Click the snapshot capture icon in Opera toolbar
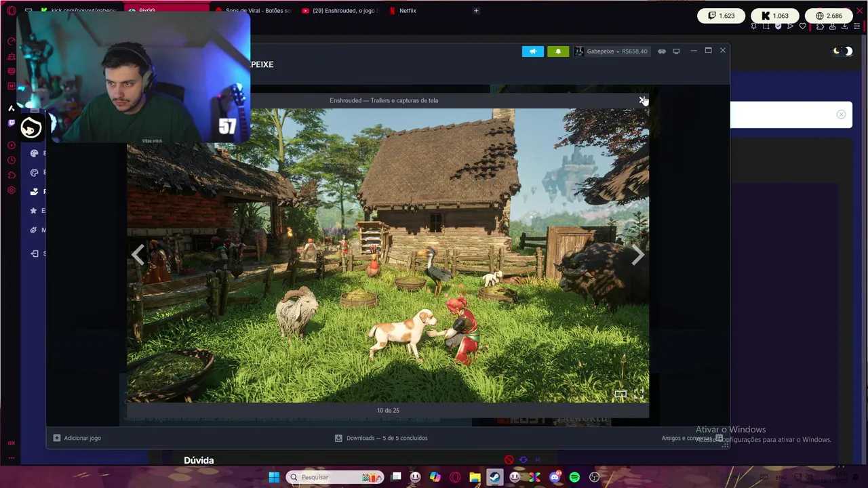868x488 pixels. 766,26
